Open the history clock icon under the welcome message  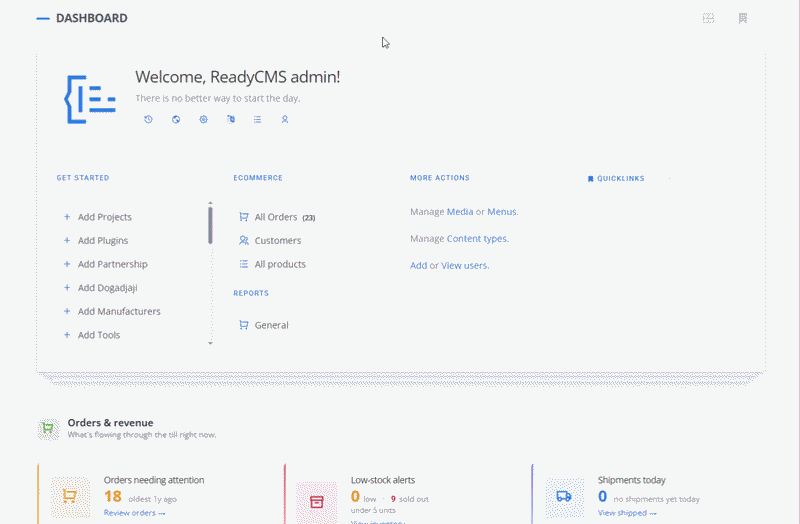click(x=148, y=119)
